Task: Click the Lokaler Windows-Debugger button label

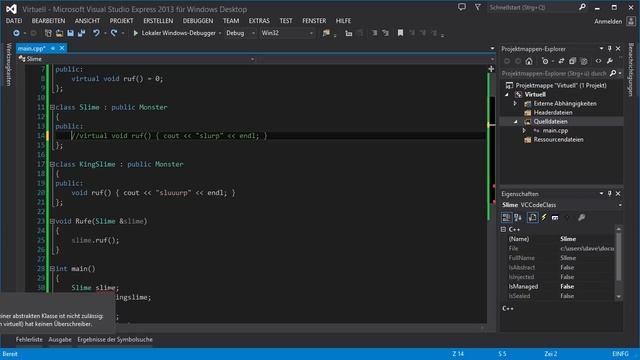Action: (x=178, y=33)
